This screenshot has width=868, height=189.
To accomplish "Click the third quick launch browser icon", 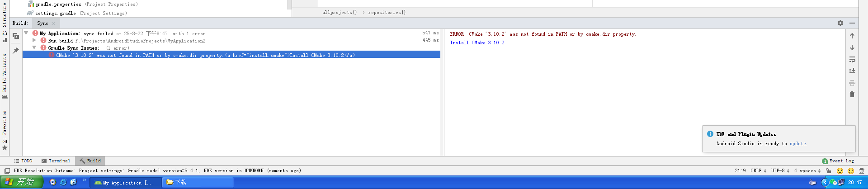I will pyautogui.click(x=73, y=182).
